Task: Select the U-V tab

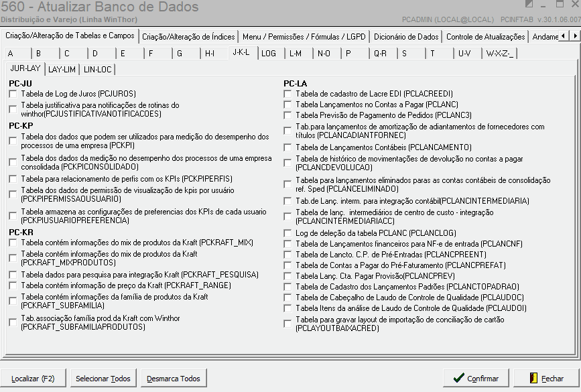Action: (468, 54)
